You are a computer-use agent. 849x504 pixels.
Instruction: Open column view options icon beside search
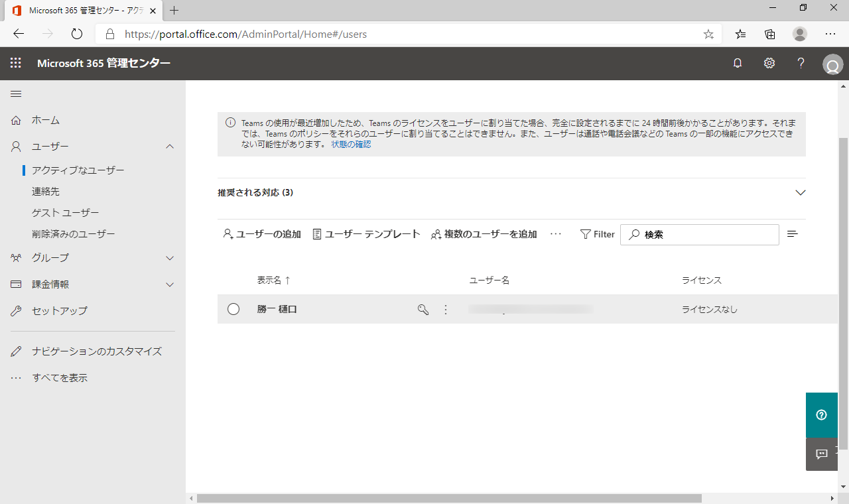click(x=792, y=234)
